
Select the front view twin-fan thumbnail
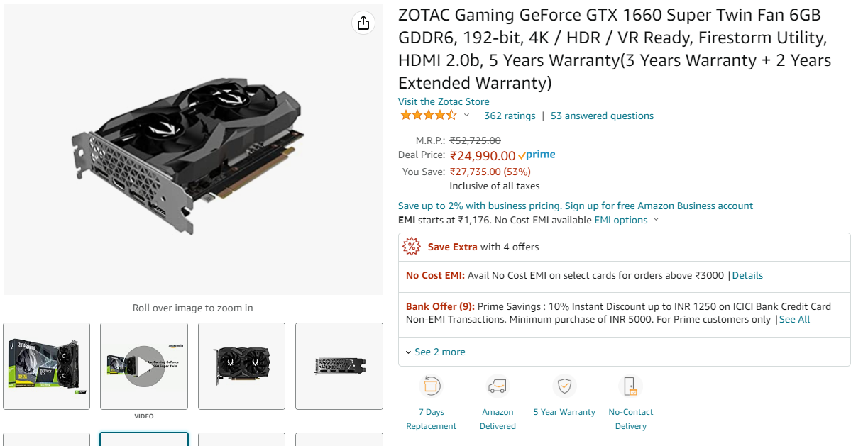[241, 366]
